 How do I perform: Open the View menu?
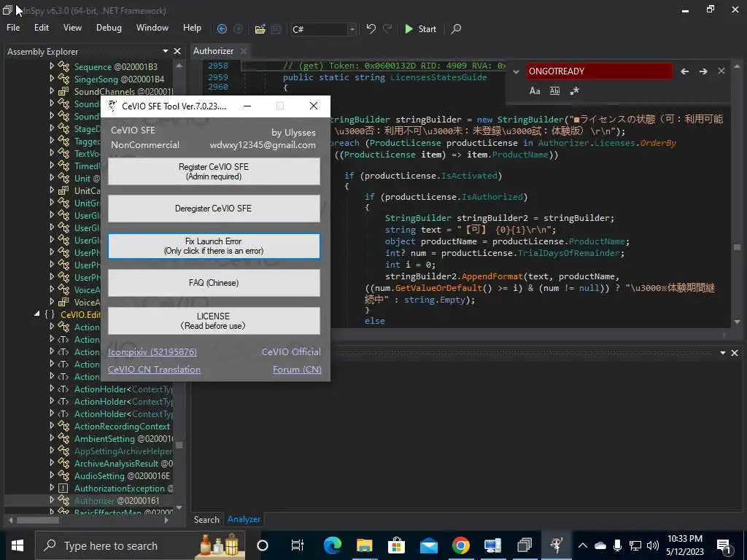72,28
